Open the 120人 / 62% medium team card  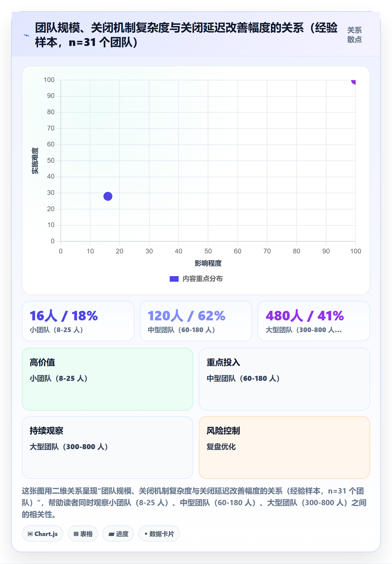[196, 321]
